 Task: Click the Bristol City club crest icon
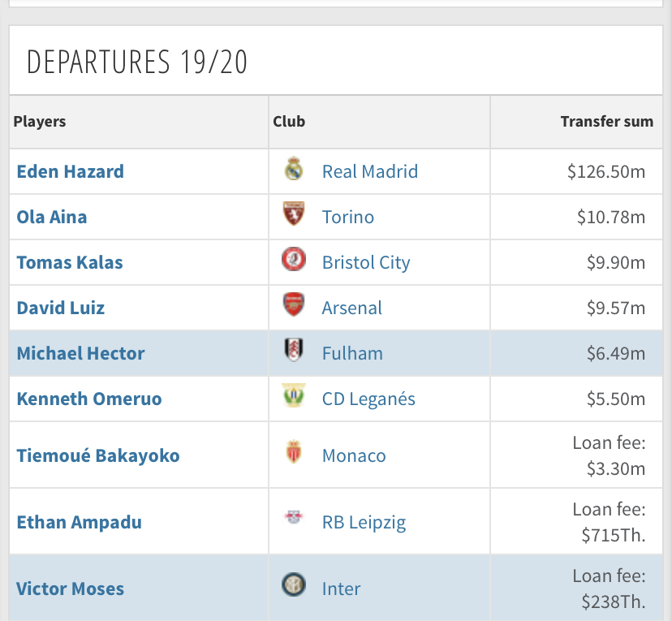[x=293, y=261]
